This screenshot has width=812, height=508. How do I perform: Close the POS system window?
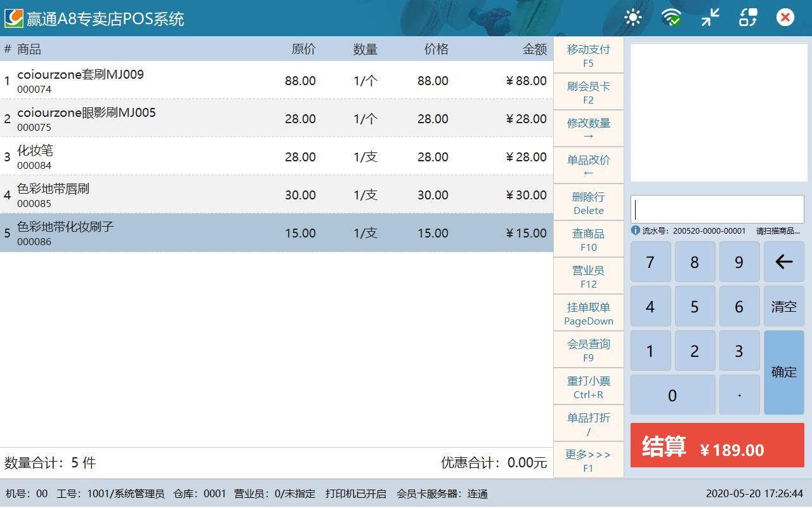(x=785, y=17)
